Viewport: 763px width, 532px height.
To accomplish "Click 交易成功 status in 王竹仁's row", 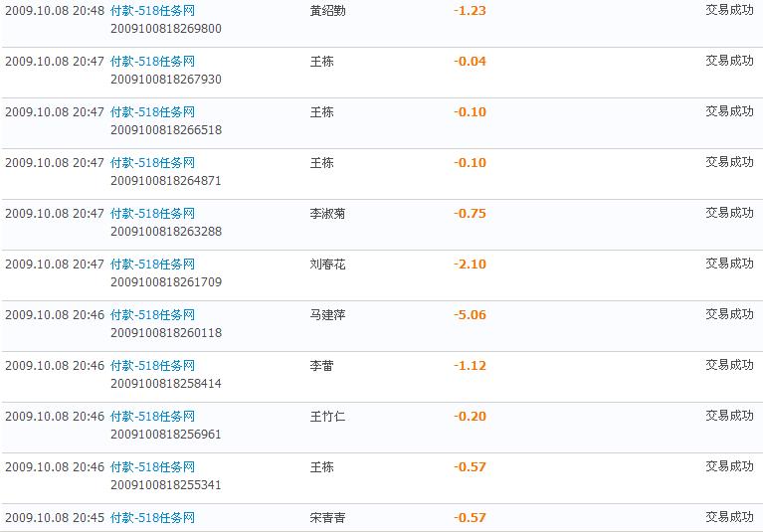I will (729, 417).
